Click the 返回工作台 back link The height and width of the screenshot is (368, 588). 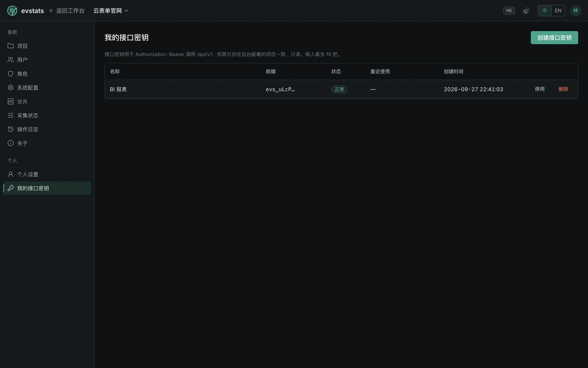point(67,11)
